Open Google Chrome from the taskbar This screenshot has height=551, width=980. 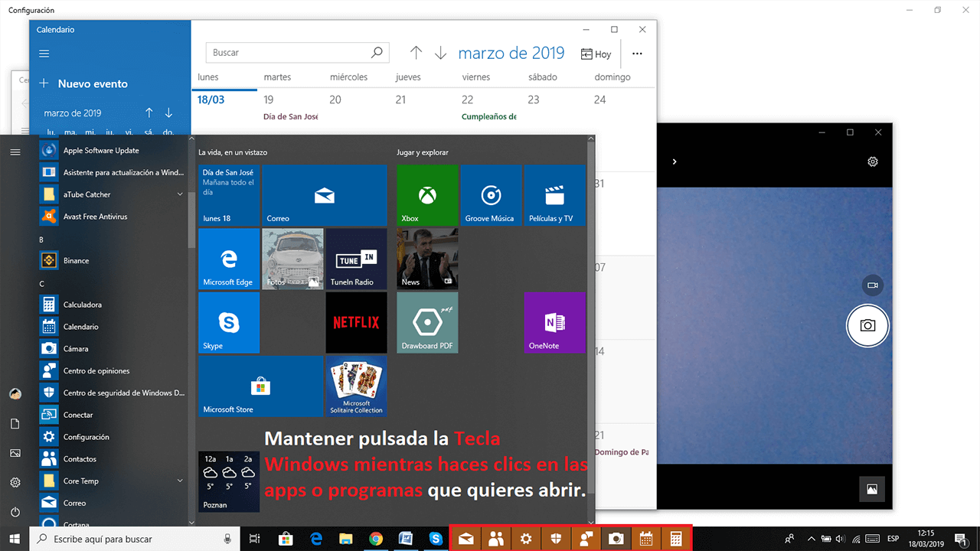tap(375, 539)
